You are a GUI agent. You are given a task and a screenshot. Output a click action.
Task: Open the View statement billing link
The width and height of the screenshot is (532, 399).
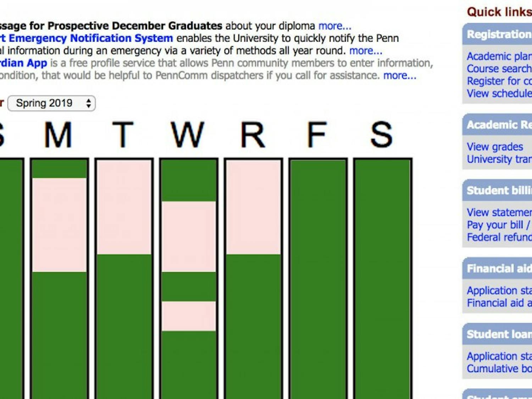[498, 212]
